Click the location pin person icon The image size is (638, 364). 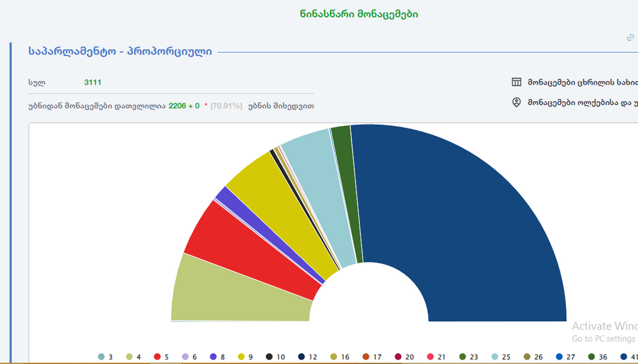coord(517,103)
